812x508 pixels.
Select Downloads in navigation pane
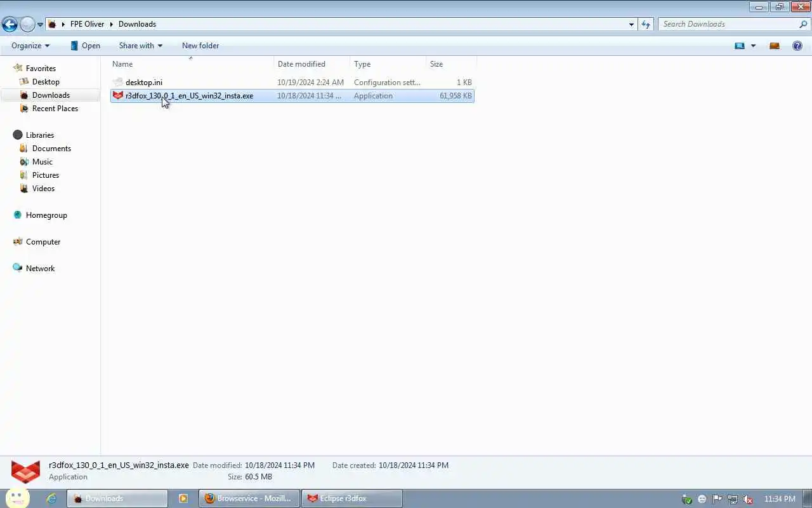tap(51, 95)
